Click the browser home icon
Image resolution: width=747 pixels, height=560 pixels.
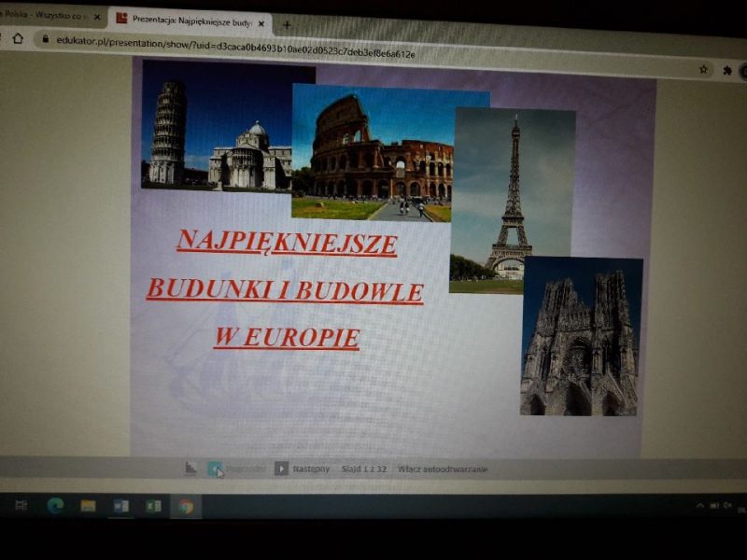(18, 38)
